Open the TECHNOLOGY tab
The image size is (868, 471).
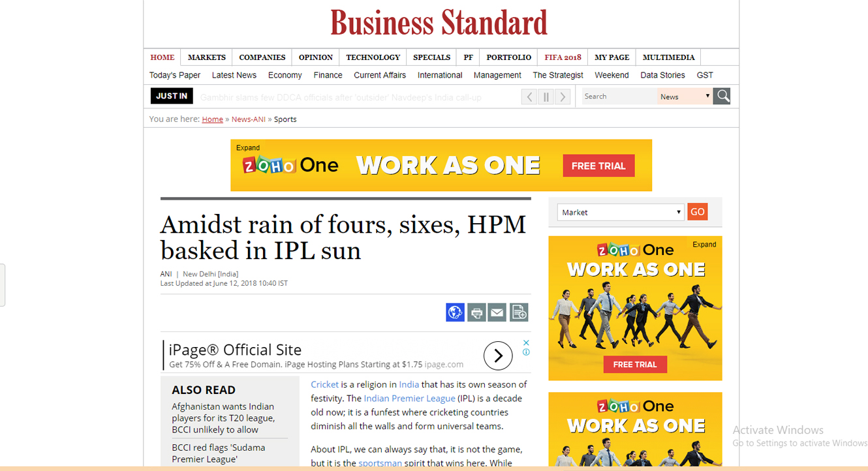click(x=373, y=57)
